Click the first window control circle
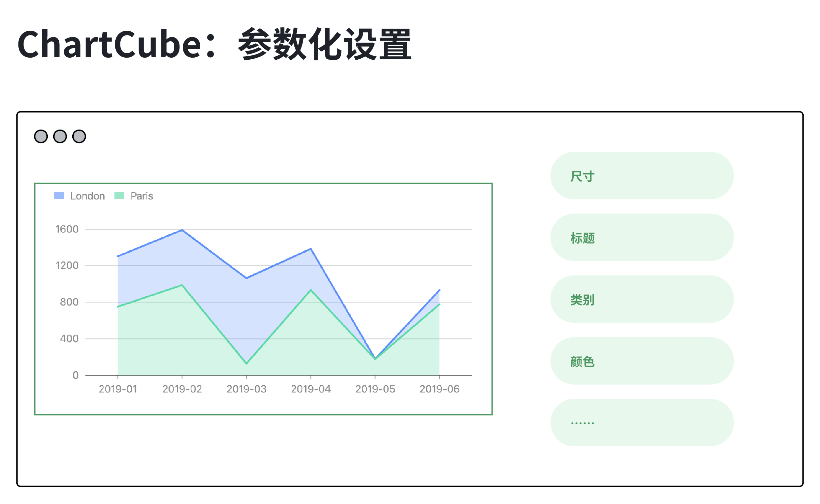 tap(41, 136)
